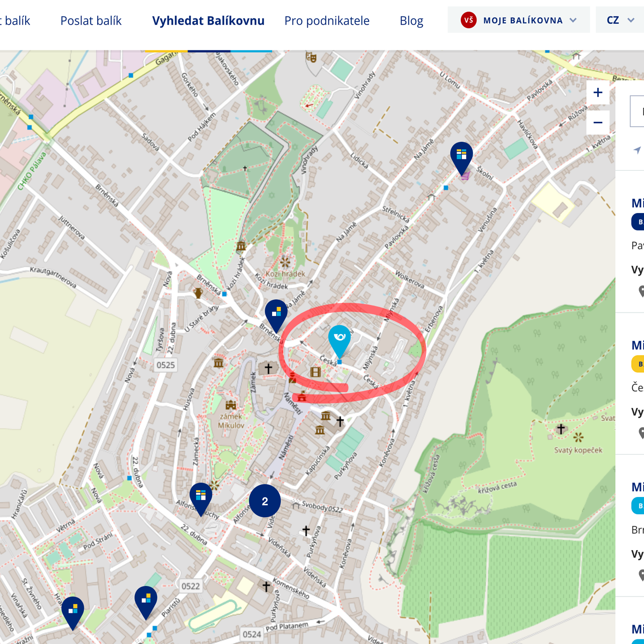Click the zámek Mikulov castle label
The height and width of the screenshot is (644, 644).
(x=231, y=420)
